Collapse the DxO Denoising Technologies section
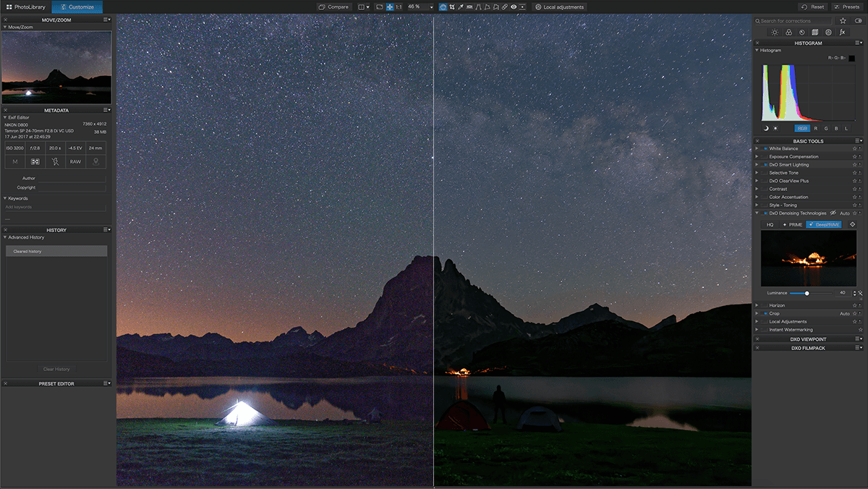868x489 pixels. click(x=757, y=213)
